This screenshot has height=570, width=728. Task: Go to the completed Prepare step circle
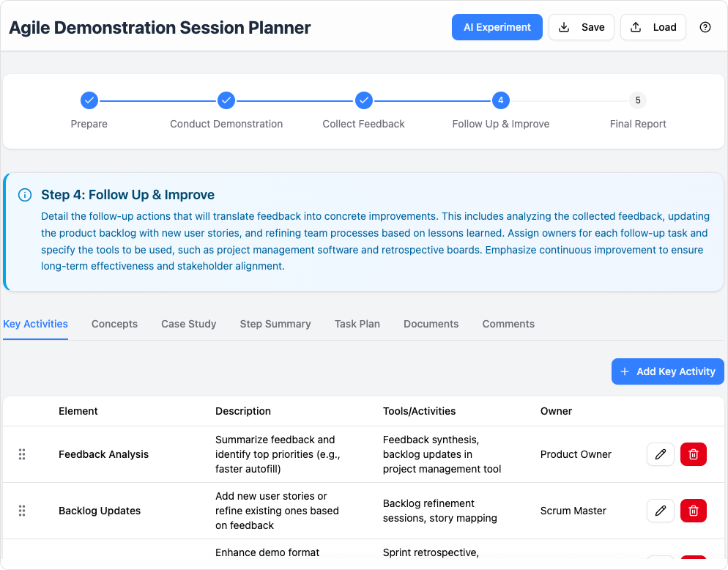[89, 100]
